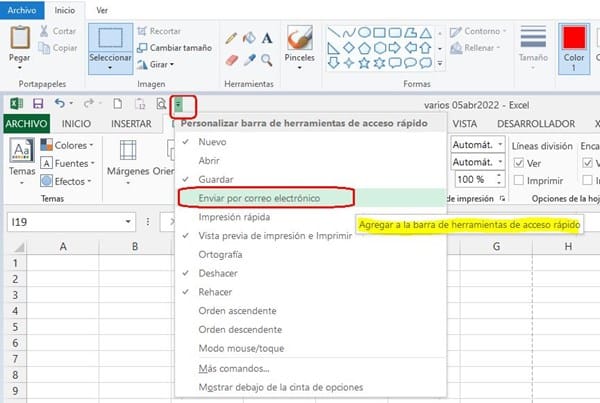
Task: Choose the Pentagon shape in Formas
Action: click(364, 48)
